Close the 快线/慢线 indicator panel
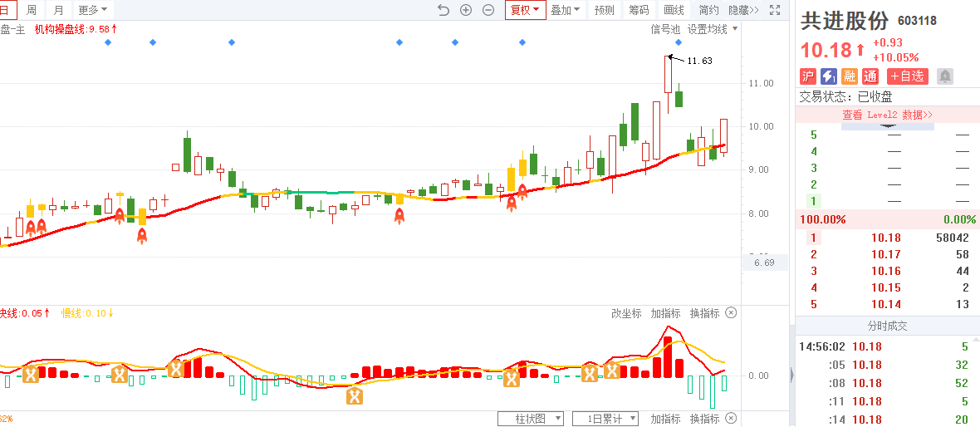Image resolution: width=980 pixels, height=427 pixels. 731,312
